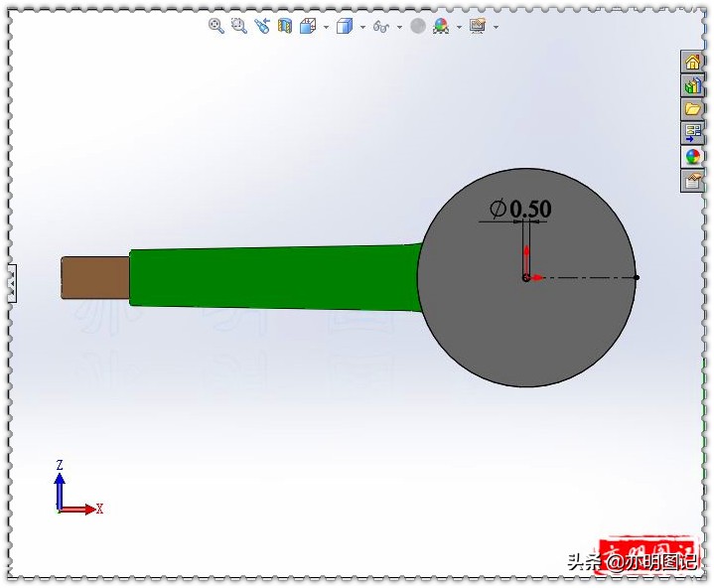
Task: Expand the Apply Scene dropdown arrow
Action: coord(459,27)
